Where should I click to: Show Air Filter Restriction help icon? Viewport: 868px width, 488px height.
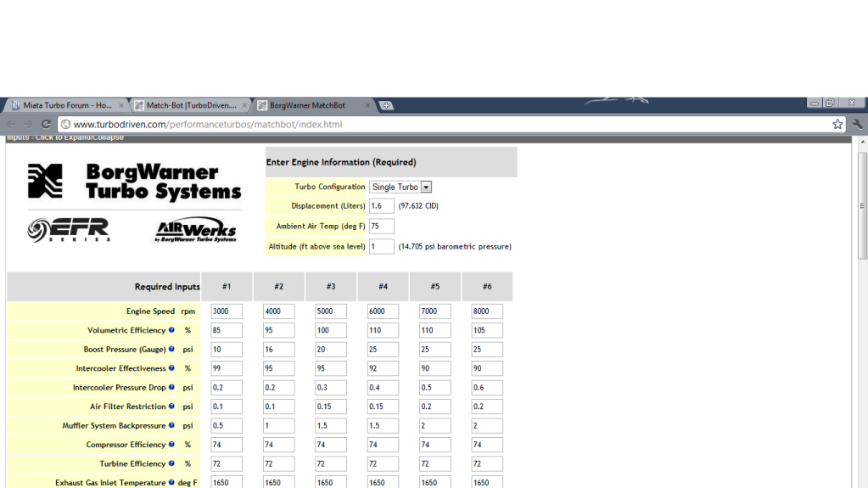coord(171,407)
